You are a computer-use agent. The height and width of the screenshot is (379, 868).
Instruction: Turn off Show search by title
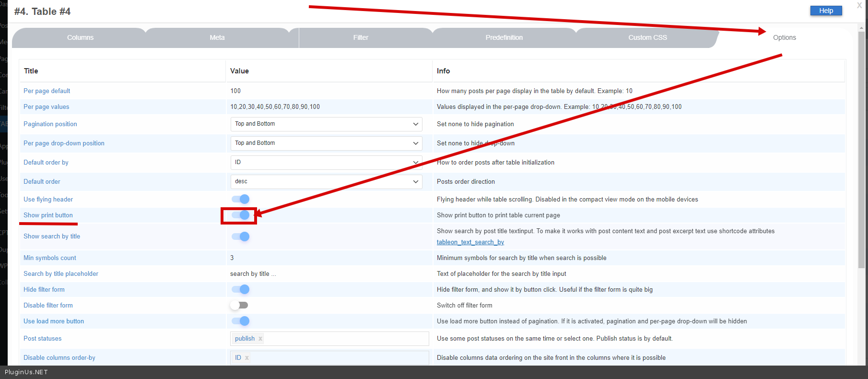coord(240,237)
